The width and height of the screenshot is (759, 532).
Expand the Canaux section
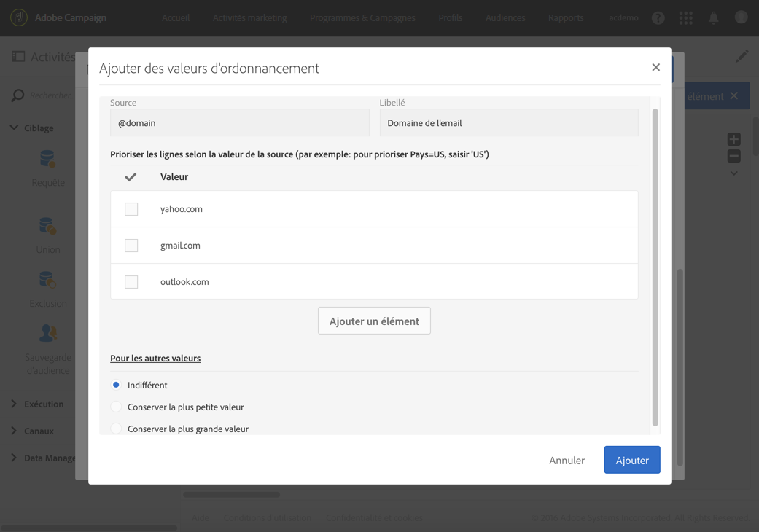pos(14,431)
